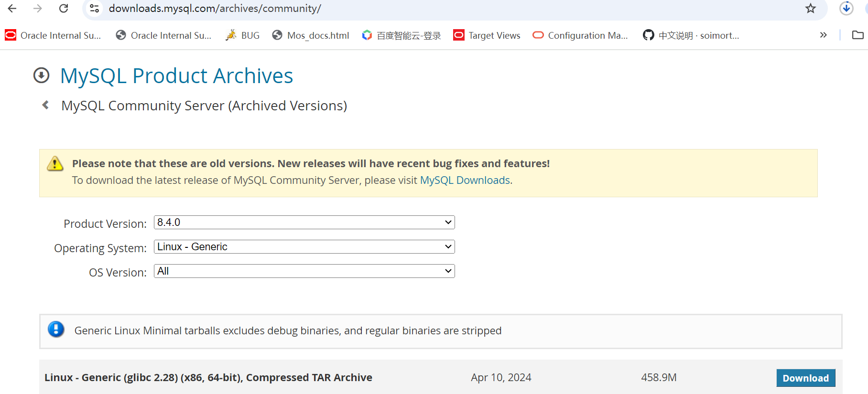Open the 中文说明 · soimort GitHub bookmark

pos(691,35)
